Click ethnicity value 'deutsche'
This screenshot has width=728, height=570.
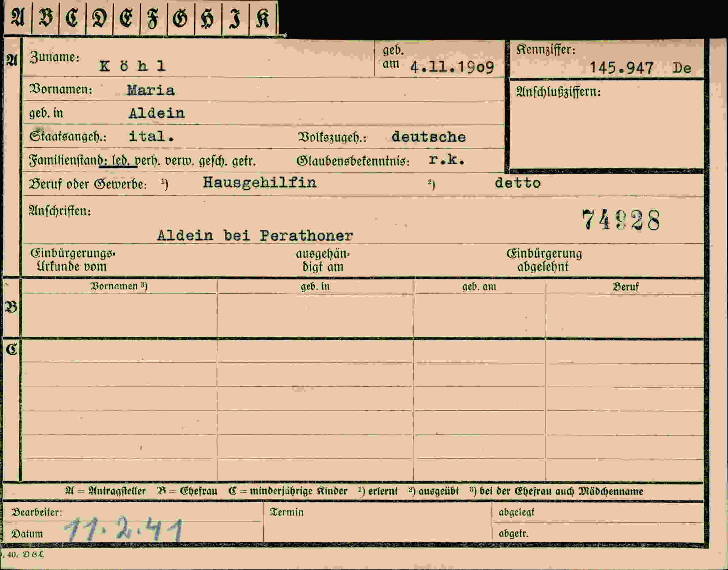pos(429,137)
